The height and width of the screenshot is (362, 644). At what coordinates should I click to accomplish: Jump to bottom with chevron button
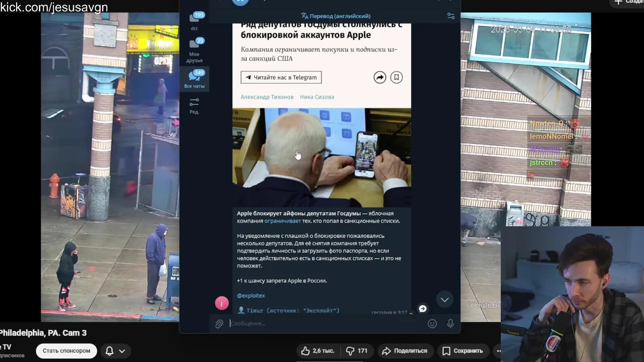(445, 300)
